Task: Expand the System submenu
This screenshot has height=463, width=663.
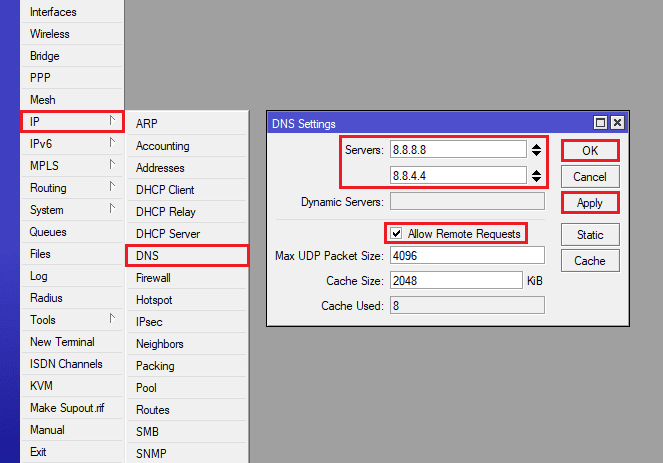Action: (72, 210)
